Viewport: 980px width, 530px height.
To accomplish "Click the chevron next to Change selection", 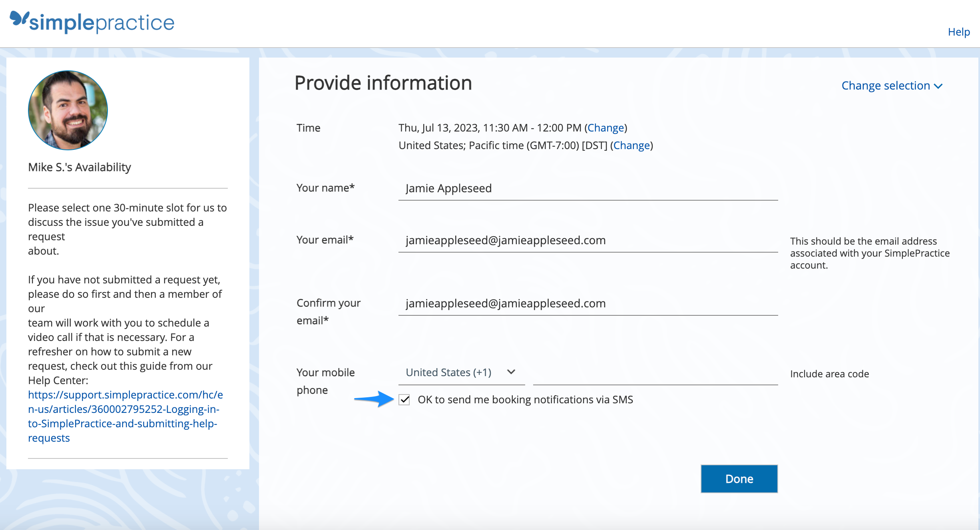I will pos(938,86).
